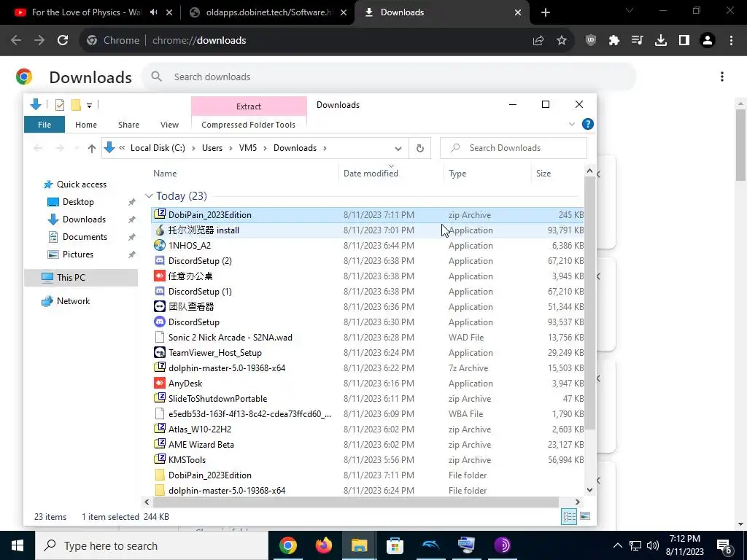The image size is (747, 560).
Task: Click the New folder icon in the quick access toolbar
Action: 76,105
